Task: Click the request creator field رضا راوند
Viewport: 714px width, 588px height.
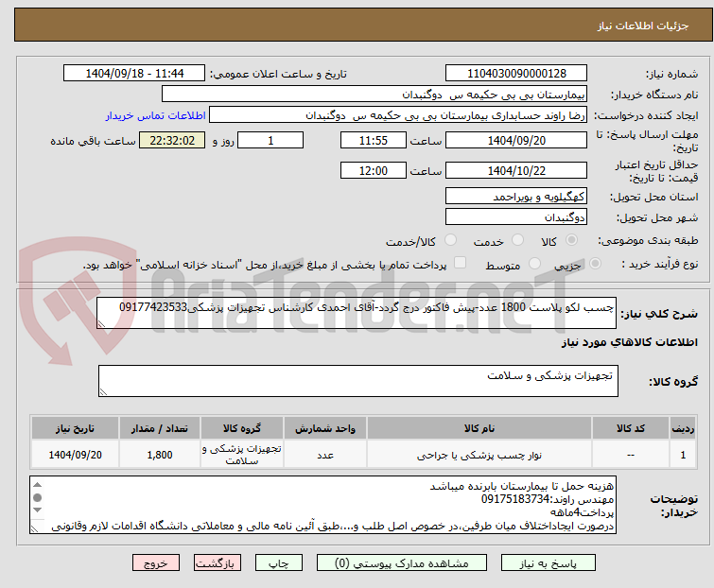Action: [x=398, y=115]
